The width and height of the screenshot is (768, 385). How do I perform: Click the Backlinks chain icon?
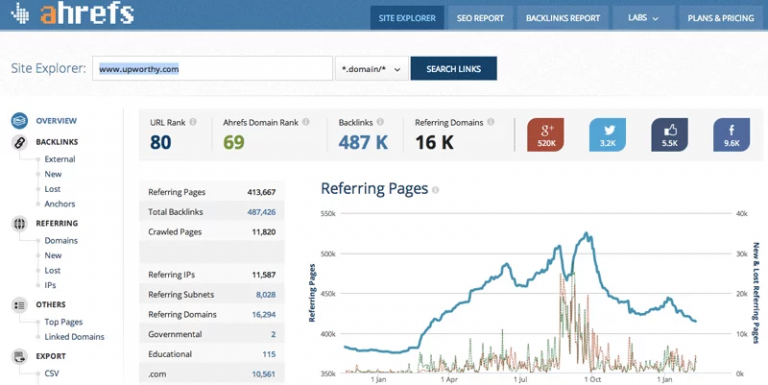pyautogui.click(x=20, y=142)
